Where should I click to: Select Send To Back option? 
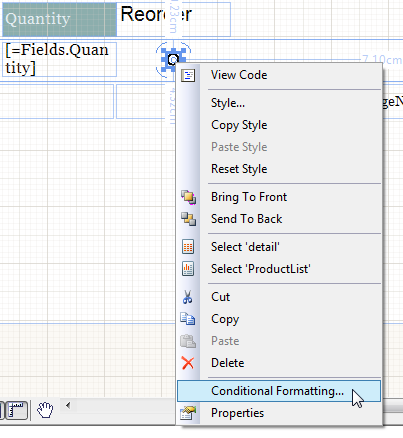pyautogui.click(x=279, y=219)
